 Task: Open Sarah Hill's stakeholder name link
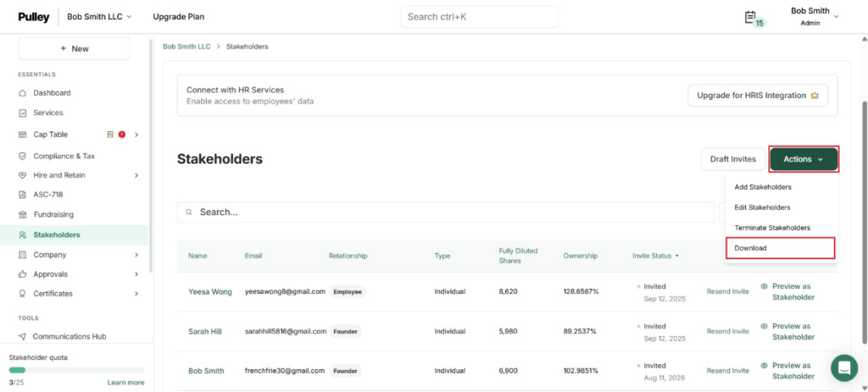point(205,331)
